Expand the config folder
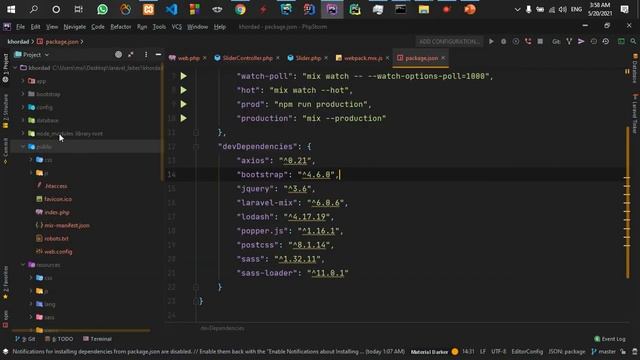Image resolution: width=640 pixels, height=360 pixels. tap(23, 107)
